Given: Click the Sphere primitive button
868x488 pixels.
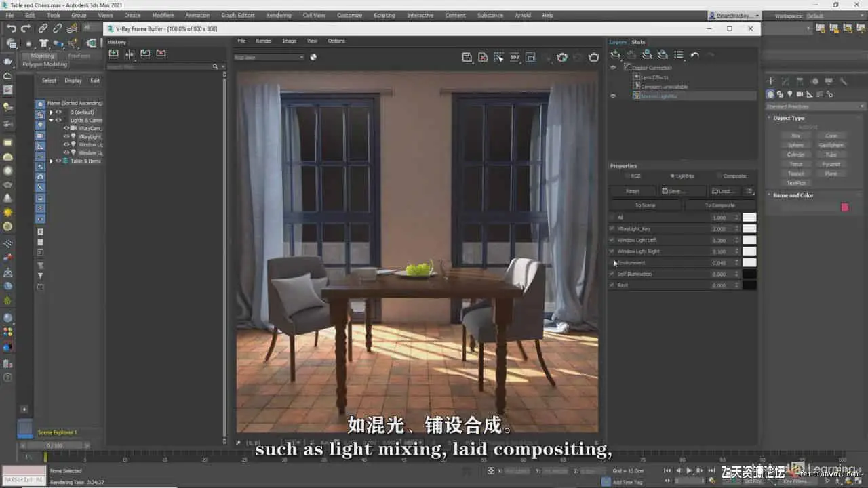Looking at the screenshot, I should tap(795, 145).
